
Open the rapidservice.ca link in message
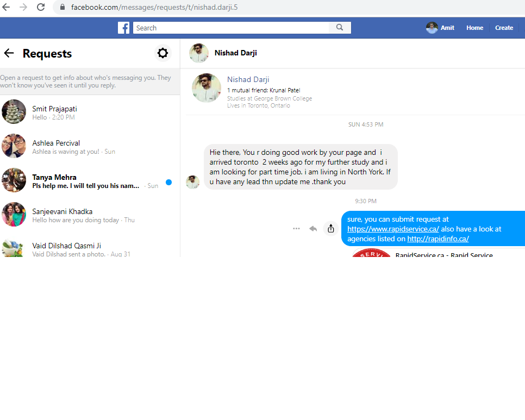point(393,229)
